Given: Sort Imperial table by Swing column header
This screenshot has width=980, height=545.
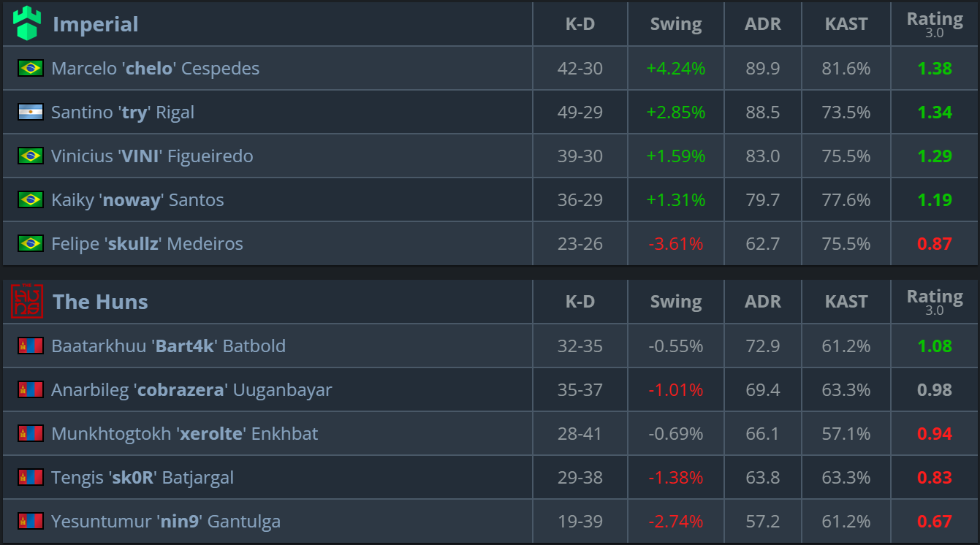Looking at the screenshot, I should click(x=676, y=24).
